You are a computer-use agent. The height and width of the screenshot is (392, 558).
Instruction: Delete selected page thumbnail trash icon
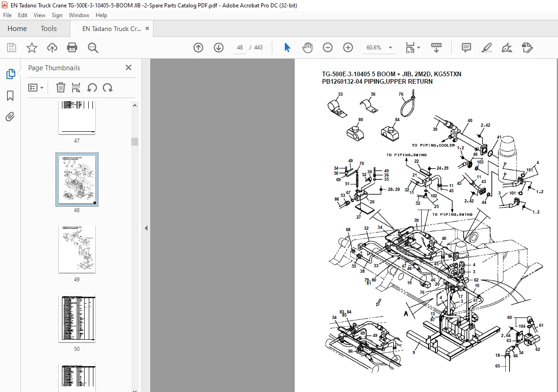[61, 87]
